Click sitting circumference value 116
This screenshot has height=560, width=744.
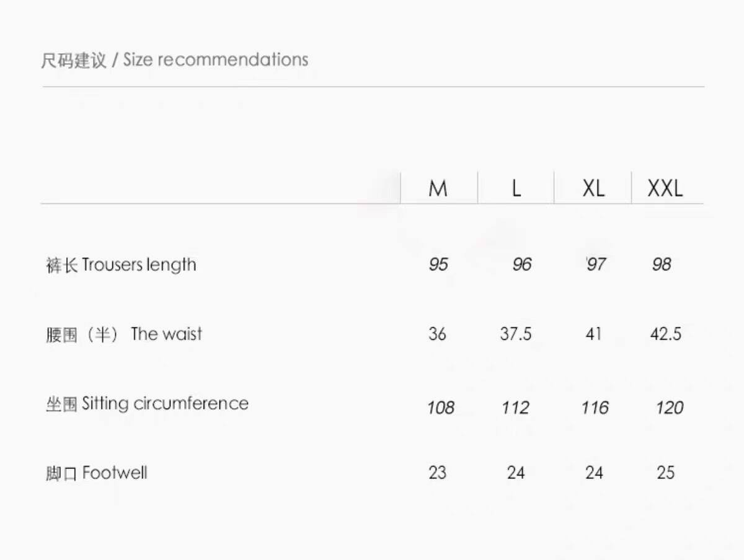(x=595, y=408)
